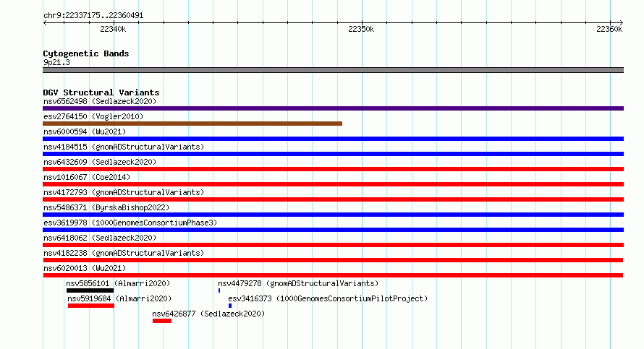644x349 pixels.
Task: Click the 22340k ruler tick label
Action: tap(113, 29)
